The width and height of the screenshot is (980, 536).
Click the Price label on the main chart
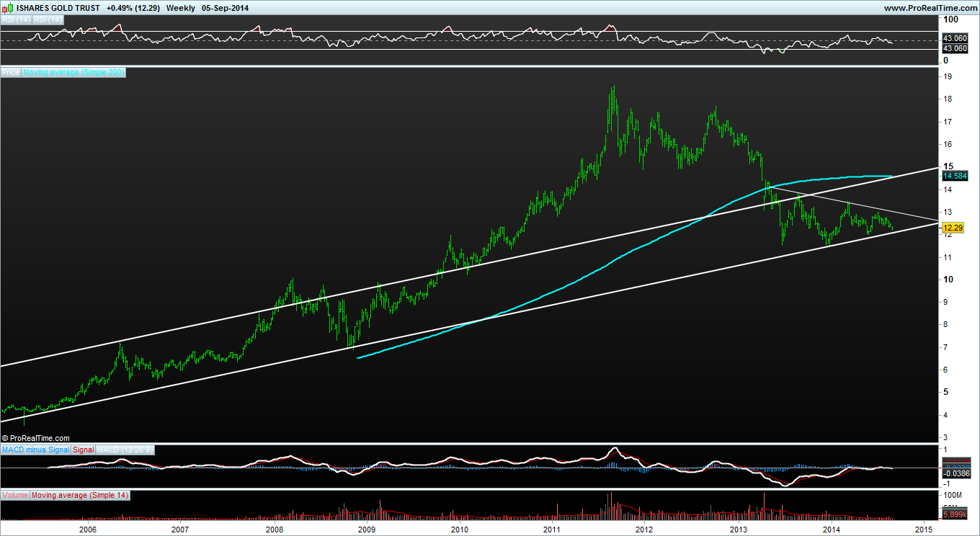coord(11,72)
